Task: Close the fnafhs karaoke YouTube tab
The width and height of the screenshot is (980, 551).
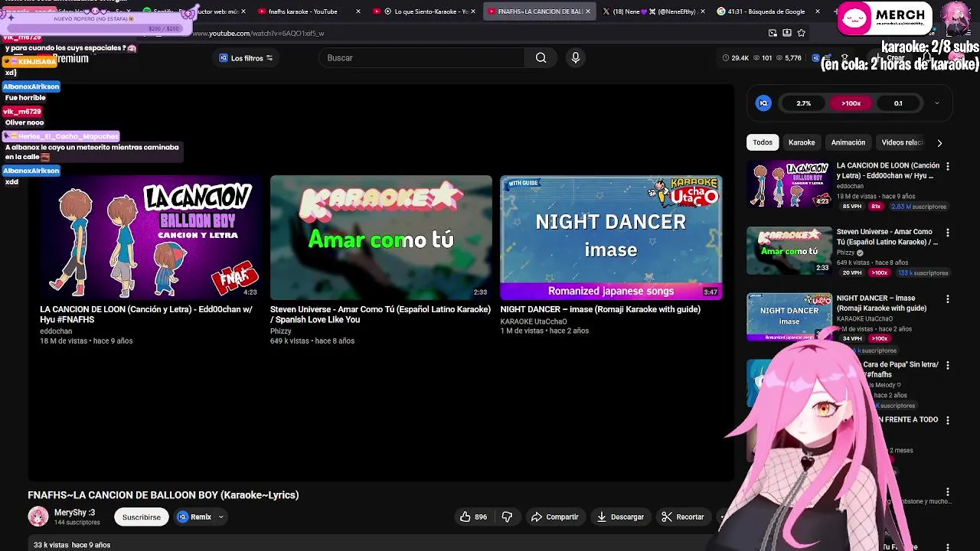Action: click(x=358, y=11)
